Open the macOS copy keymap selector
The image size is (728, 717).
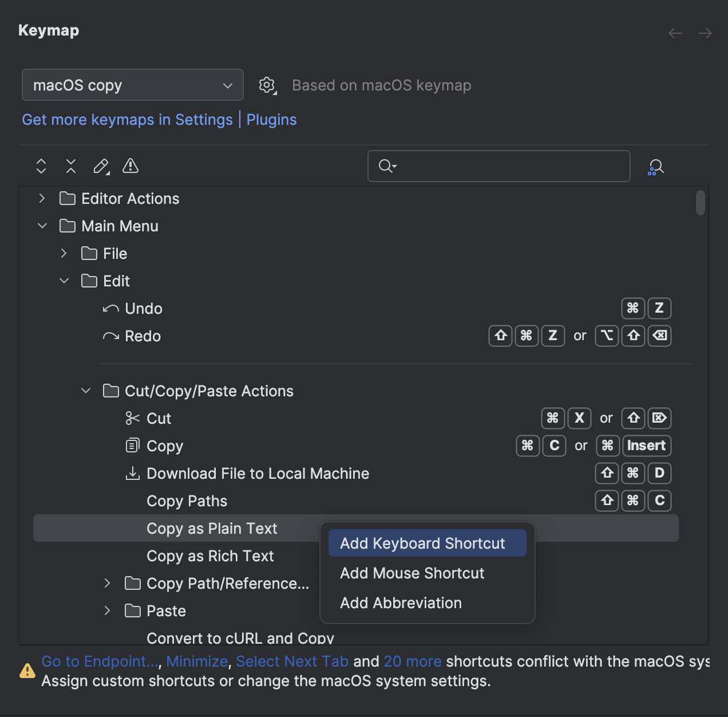(x=132, y=85)
